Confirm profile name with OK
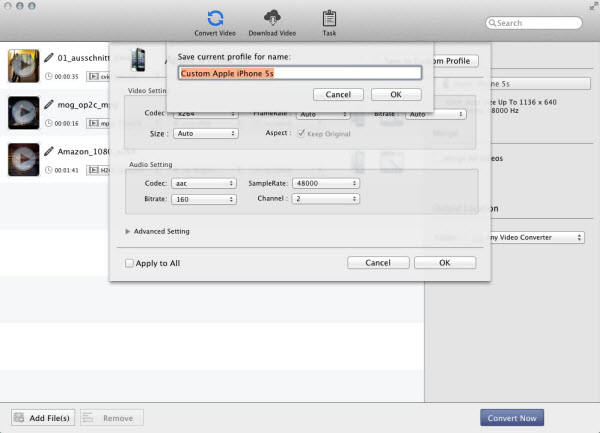This screenshot has height=433, width=600. pyautogui.click(x=396, y=94)
